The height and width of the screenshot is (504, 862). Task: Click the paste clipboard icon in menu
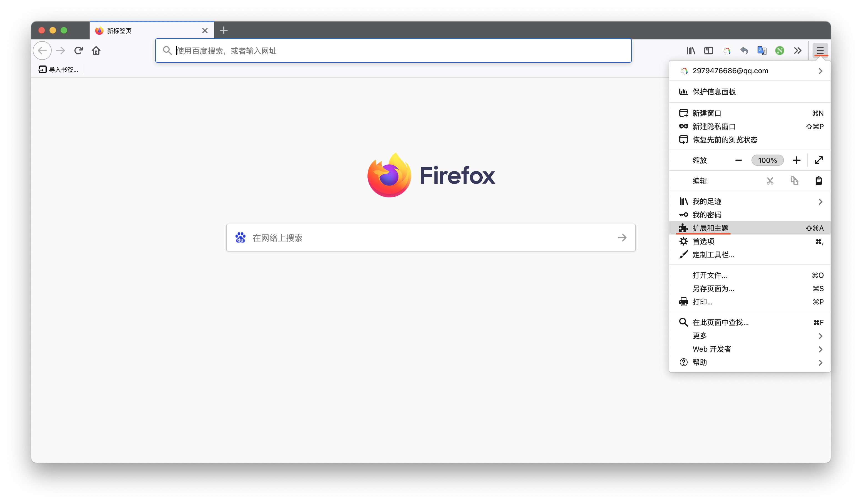click(x=818, y=181)
